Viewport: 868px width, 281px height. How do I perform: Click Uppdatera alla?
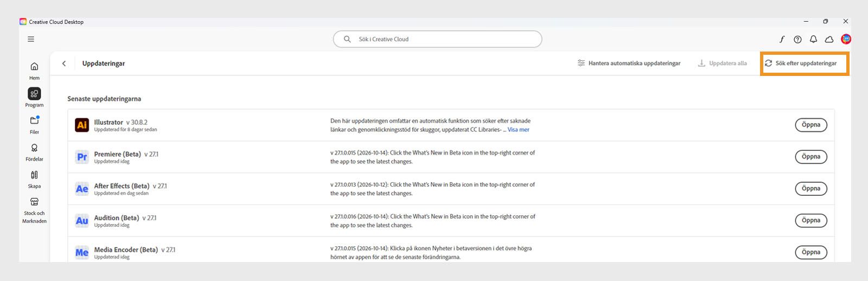click(x=722, y=63)
